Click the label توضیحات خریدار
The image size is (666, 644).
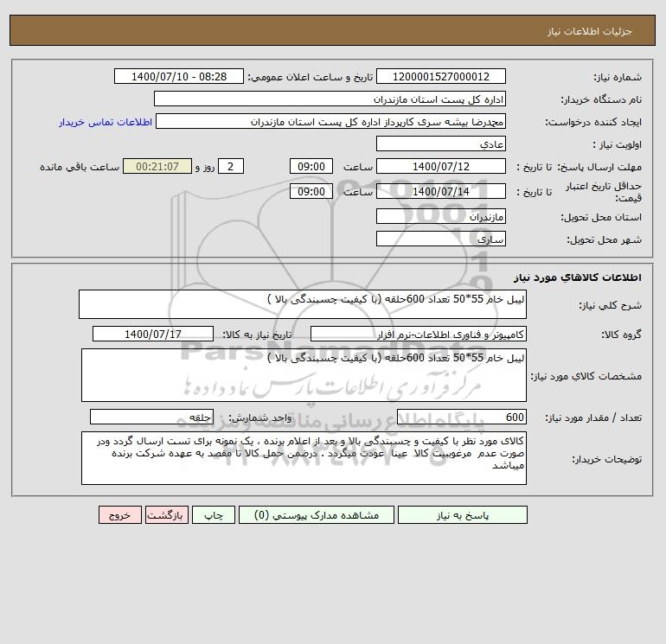click(x=607, y=459)
